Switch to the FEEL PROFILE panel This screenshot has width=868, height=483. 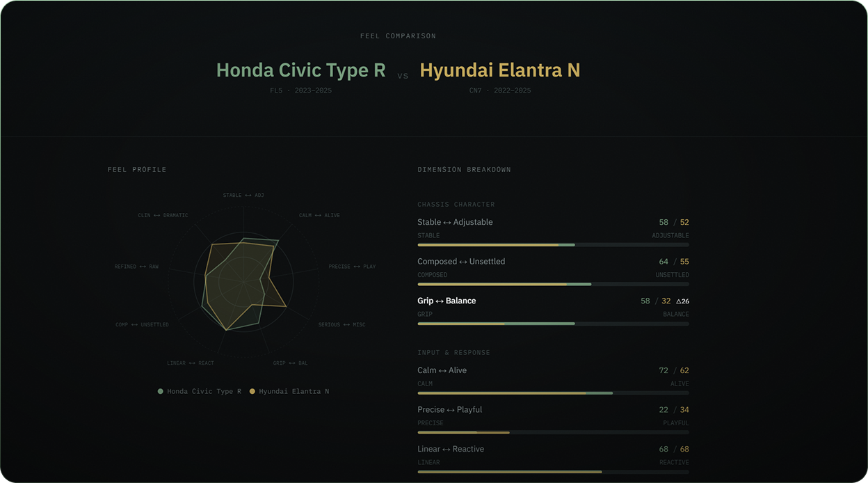137,169
